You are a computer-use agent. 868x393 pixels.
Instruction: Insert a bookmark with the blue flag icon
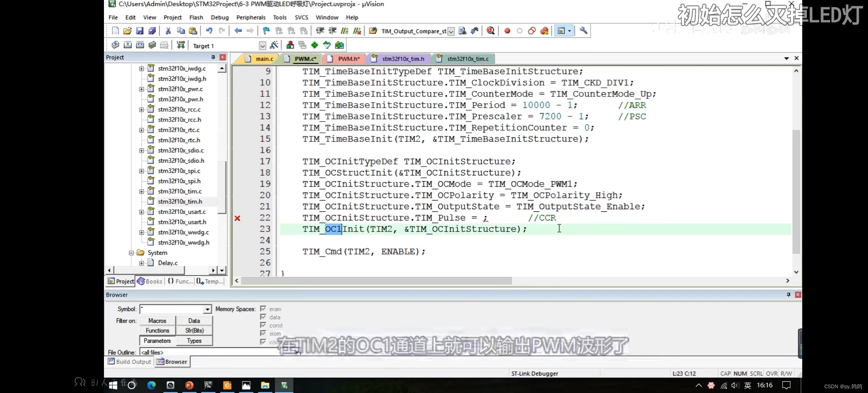click(x=266, y=31)
